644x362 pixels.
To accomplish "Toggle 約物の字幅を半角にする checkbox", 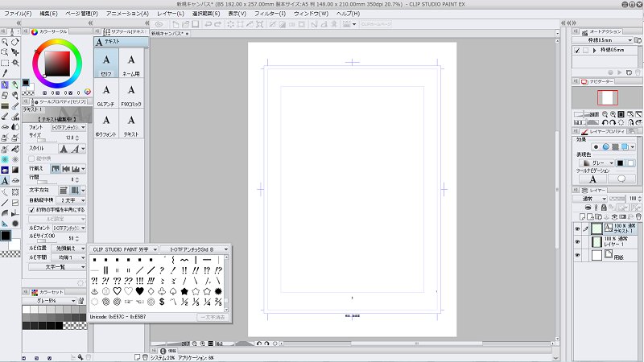I will tap(31, 210).
